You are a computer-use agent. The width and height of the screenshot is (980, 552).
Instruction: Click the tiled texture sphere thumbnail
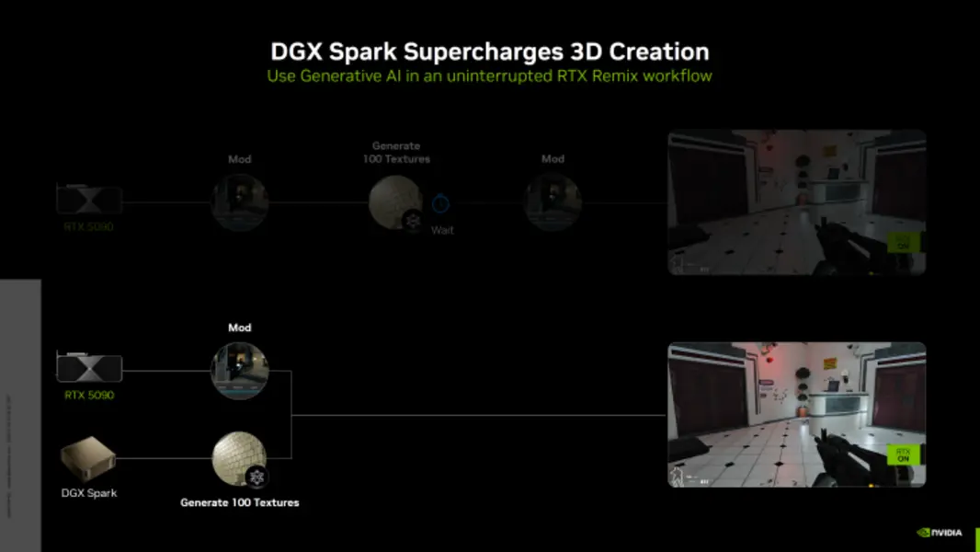pos(240,455)
